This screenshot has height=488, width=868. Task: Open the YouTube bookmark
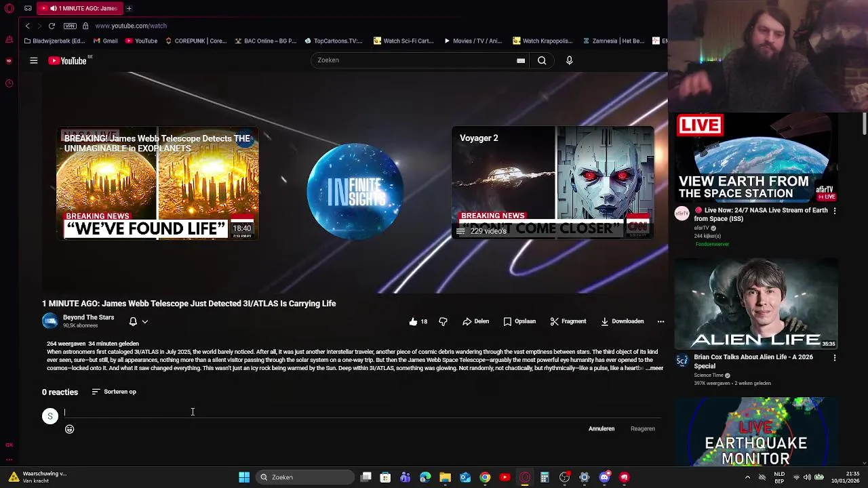(141, 41)
